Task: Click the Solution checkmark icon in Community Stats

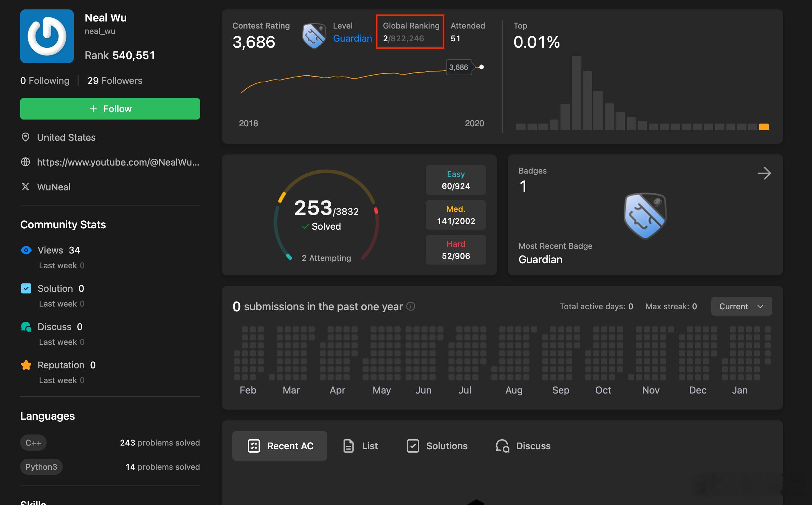Action: point(26,288)
